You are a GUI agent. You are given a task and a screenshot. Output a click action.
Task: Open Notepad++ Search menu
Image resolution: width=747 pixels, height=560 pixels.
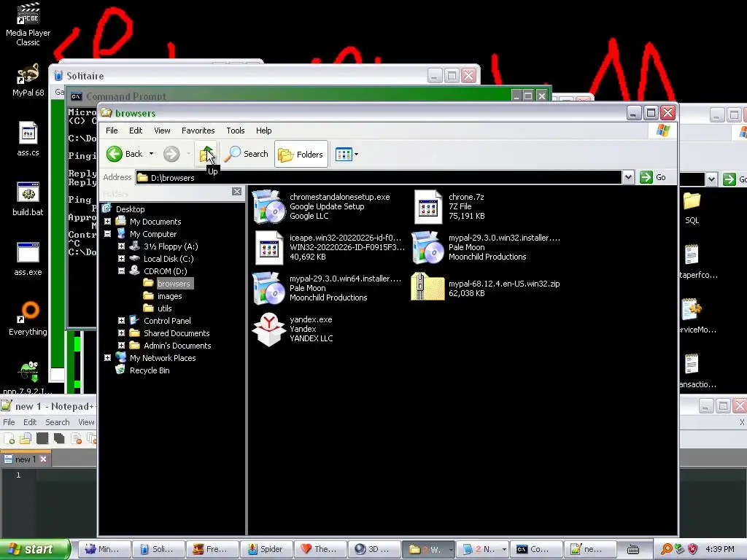[x=57, y=422]
